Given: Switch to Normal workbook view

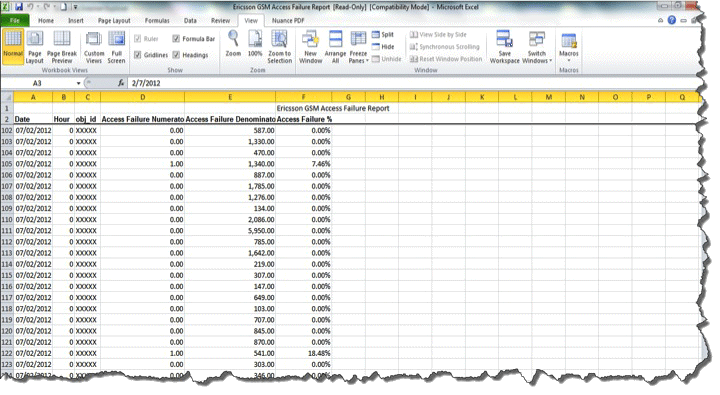Looking at the screenshot, I should tap(13, 46).
